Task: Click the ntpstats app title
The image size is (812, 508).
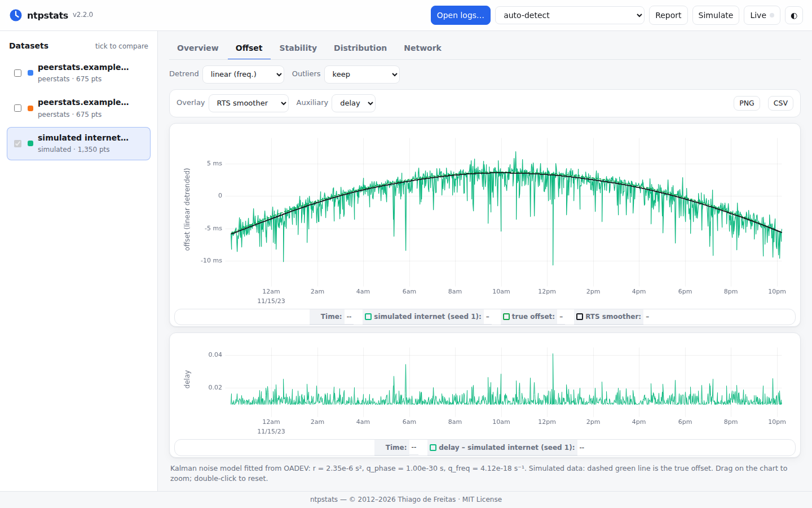Action: click(47, 15)
